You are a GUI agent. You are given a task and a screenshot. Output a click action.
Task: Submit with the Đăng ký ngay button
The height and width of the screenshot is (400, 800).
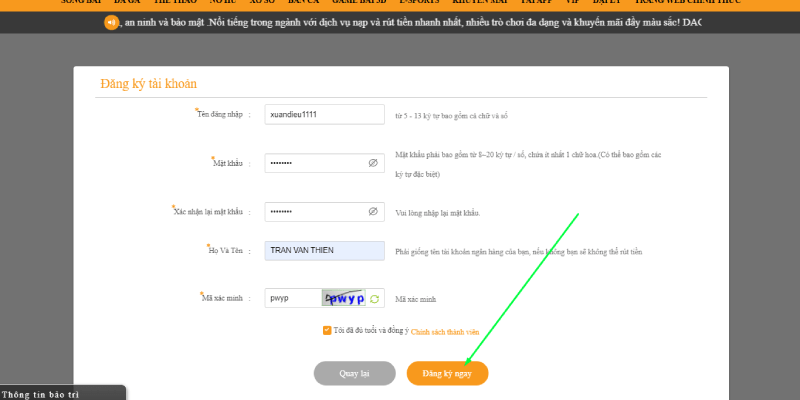point(447,373)
